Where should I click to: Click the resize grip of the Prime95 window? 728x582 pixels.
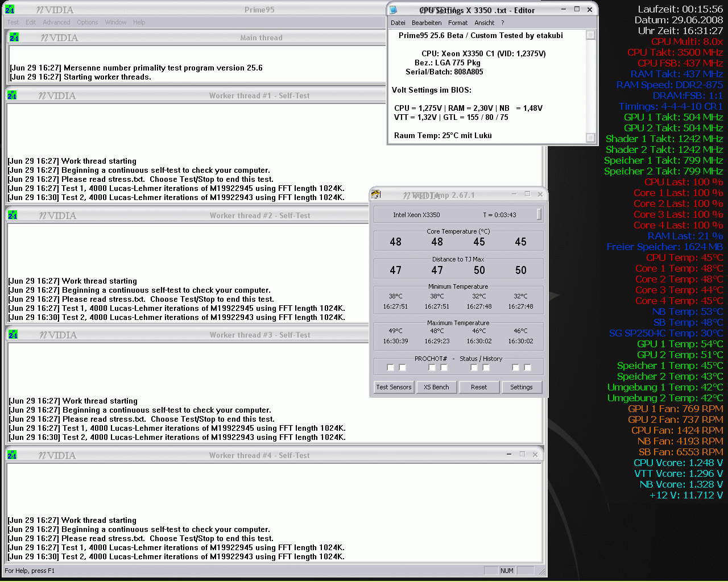tap(541, 571)
